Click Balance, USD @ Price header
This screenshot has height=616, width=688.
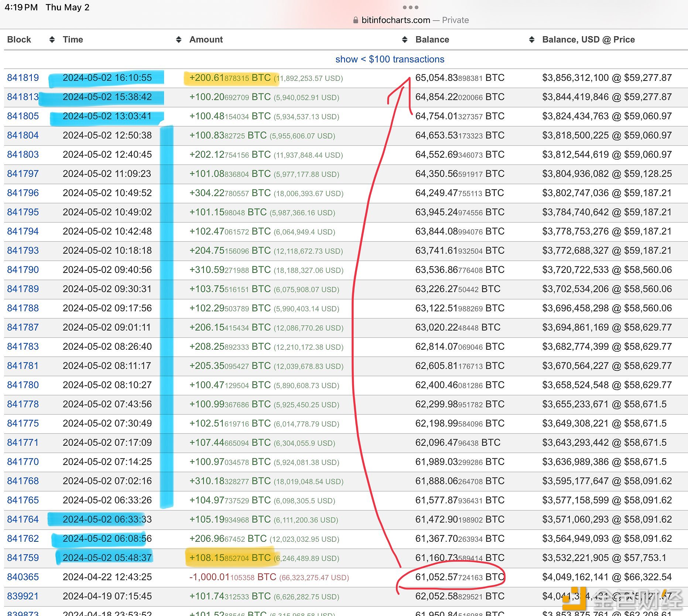coord(588,40)
